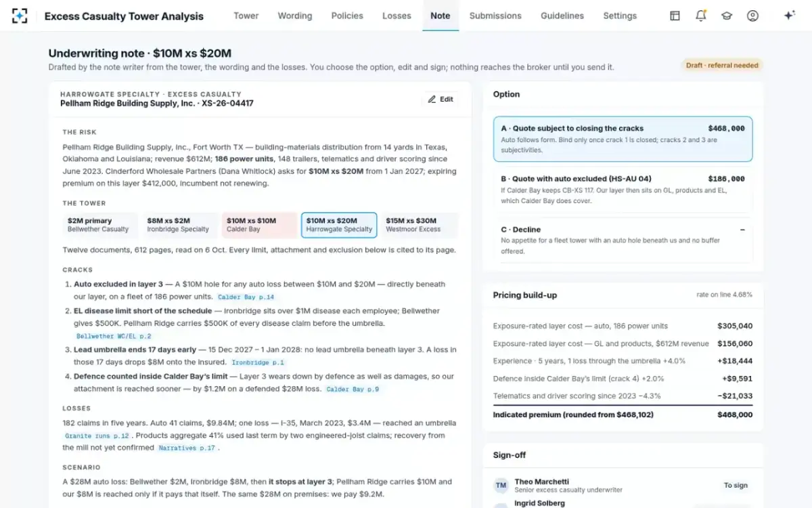The image size is (812, 508).
Task: Open the user account icon
Action: point(752,16)
